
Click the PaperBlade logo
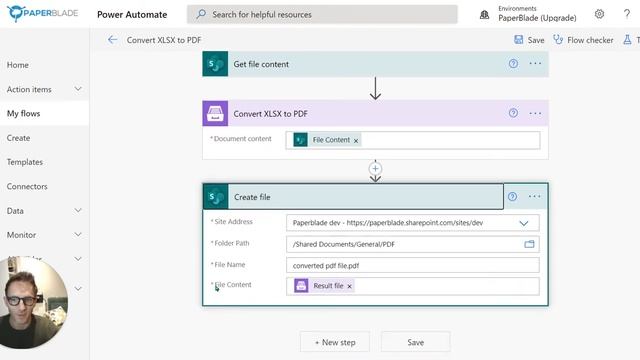tap(42, 13)
